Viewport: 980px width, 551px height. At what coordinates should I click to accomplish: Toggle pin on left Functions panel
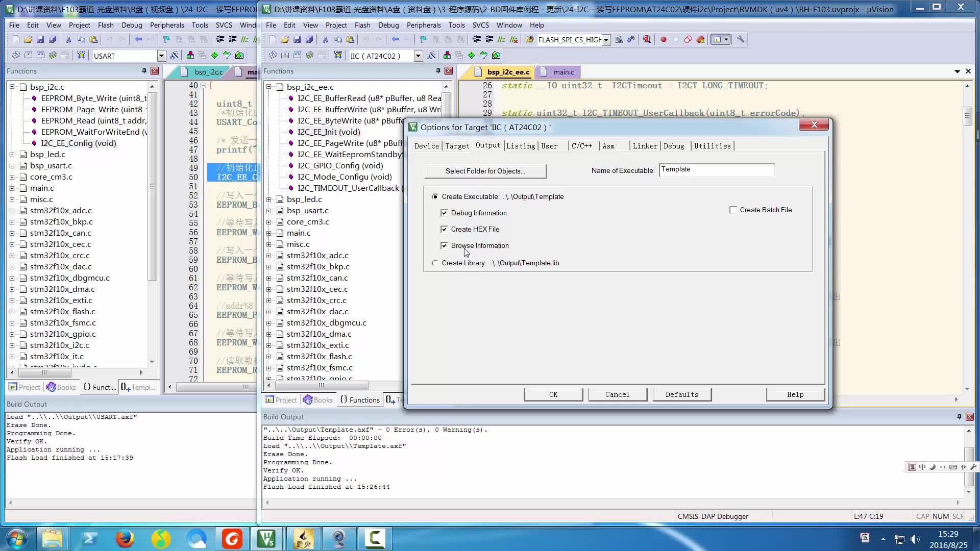[x=144, y=71]
